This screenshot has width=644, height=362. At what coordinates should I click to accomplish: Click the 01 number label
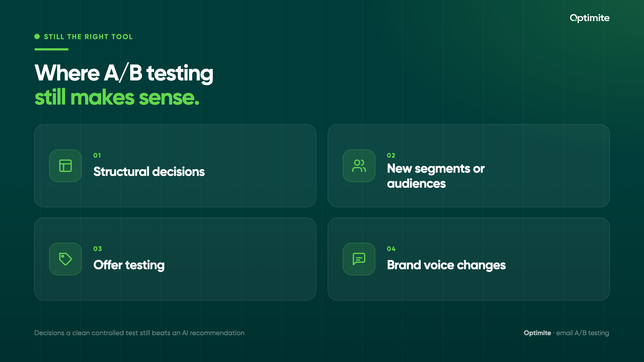coord(97,156)
